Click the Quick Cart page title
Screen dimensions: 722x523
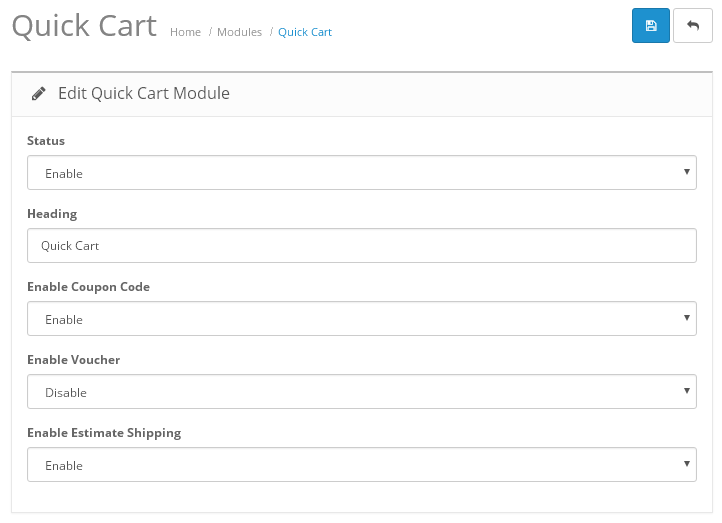(x=84, y=26)
